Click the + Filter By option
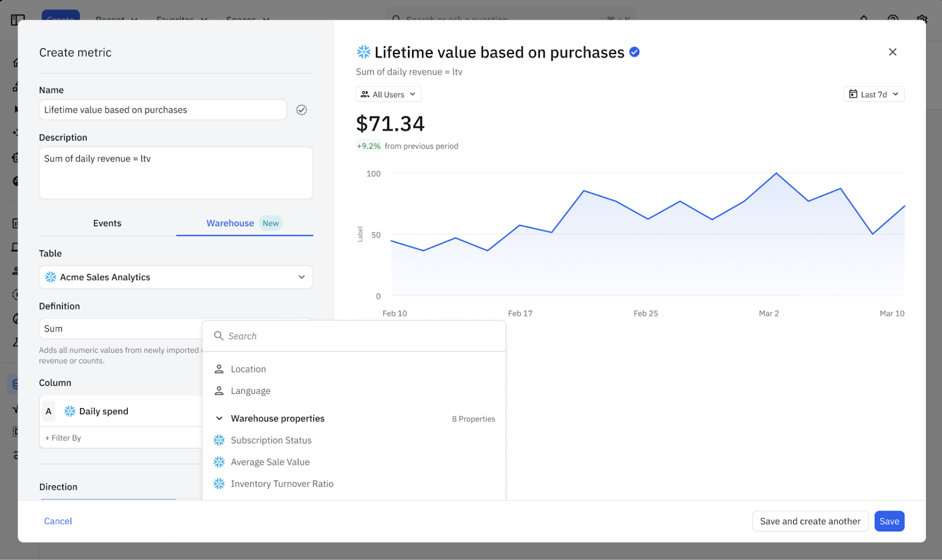942x560 pixels. tap(64, 438)
